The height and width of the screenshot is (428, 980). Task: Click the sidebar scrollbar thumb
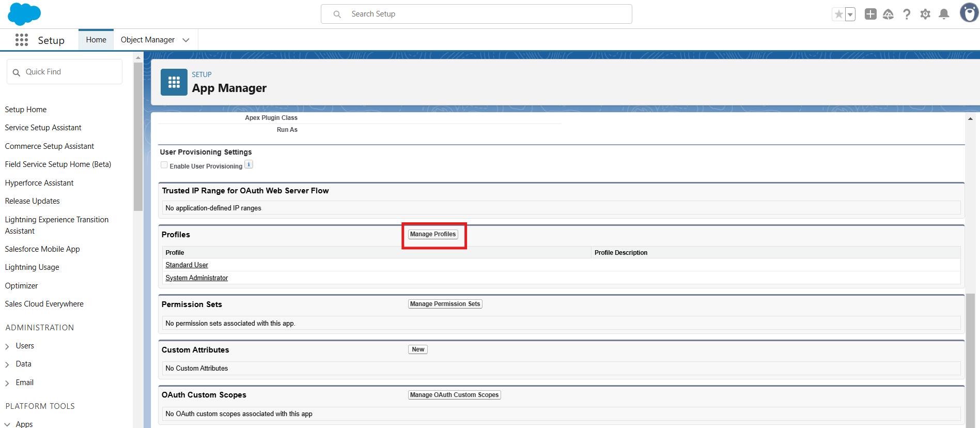coord(138,137)
